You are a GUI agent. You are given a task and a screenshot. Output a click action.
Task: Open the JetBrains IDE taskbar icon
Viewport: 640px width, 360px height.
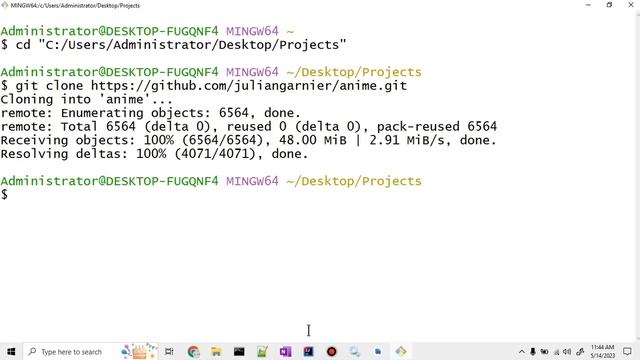pyautogui.click(x=309, y=351)
